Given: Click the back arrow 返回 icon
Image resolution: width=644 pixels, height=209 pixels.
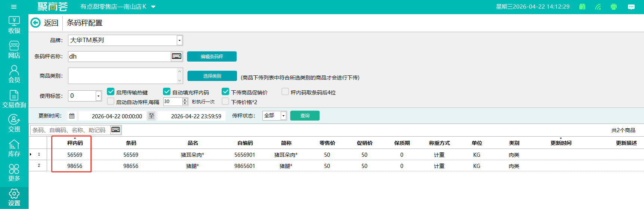Looking at the screenshot, I should tap(36, 23).
